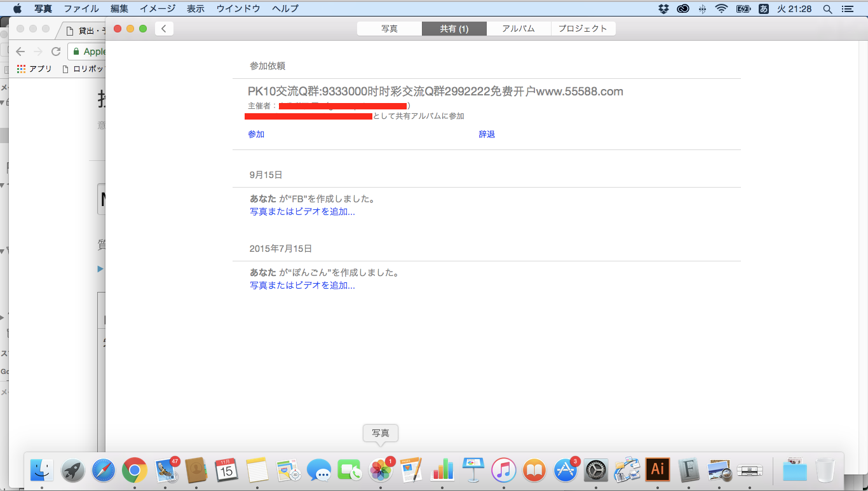Open the blue folder stack in the Dock

pos(794,470)
